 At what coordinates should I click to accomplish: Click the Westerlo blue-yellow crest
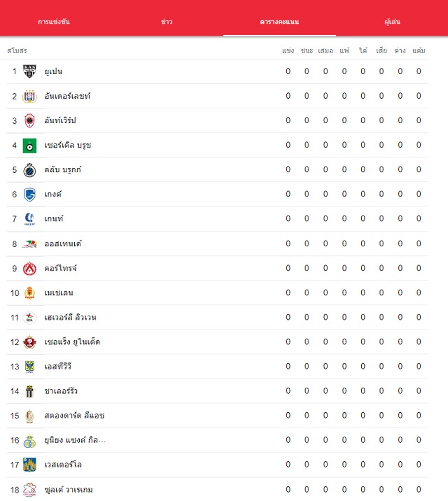[x=29, y=465]
